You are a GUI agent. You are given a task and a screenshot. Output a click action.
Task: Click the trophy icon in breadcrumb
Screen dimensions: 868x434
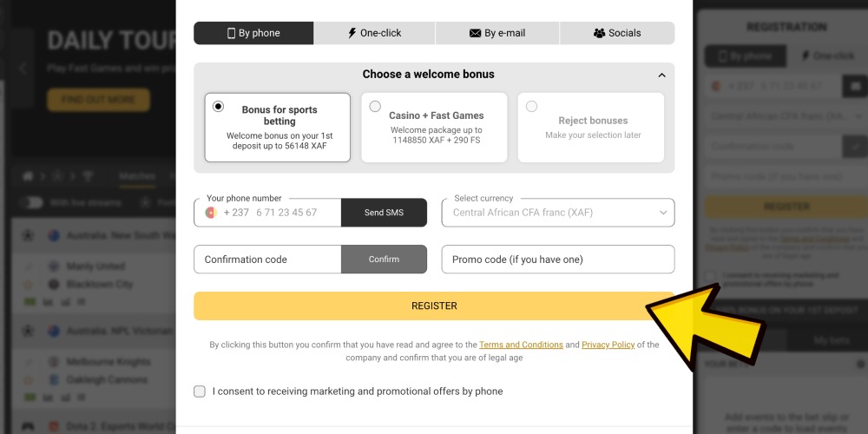(88, 176)
